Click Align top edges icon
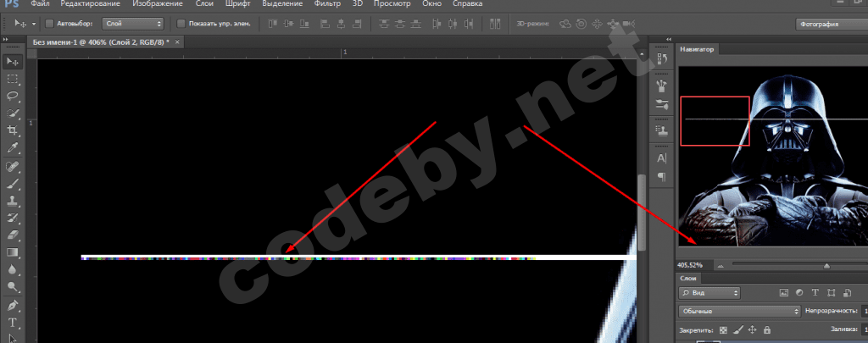Image resolution: width=868 pixels, height=343 pixels. (272, 24)
